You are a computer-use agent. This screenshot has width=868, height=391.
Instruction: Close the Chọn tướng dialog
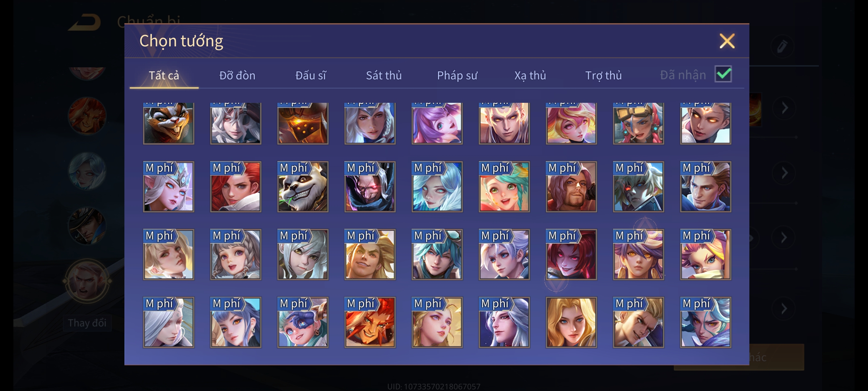click(727, 41)
